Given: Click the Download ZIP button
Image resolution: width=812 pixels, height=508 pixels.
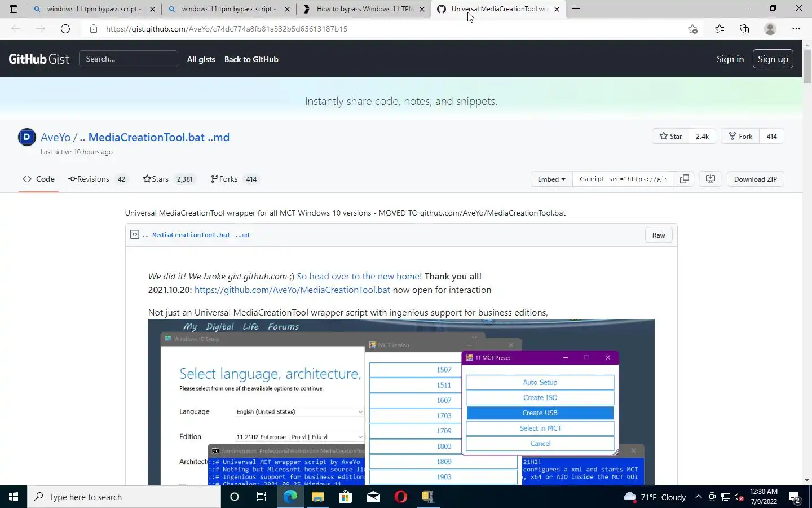Looking at the screenshot, I should click(x=755, y=179).
